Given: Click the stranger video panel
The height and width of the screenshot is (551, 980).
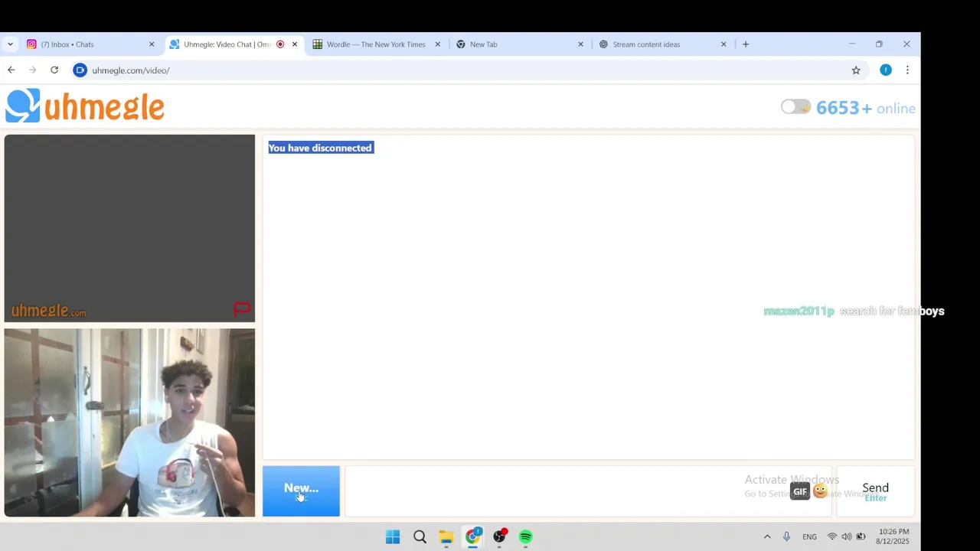Looking at the screenshot, I should pyautogui.click(x=129, y=229).
